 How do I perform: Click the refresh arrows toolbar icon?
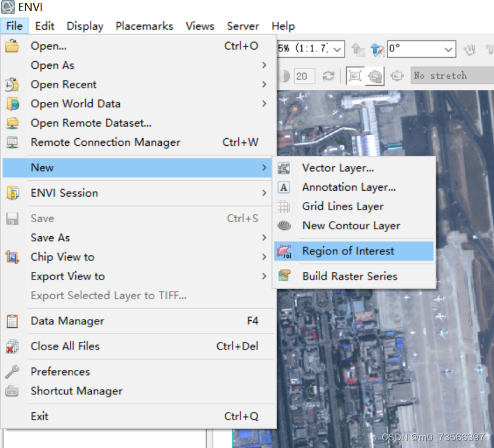tap(328, 76)
